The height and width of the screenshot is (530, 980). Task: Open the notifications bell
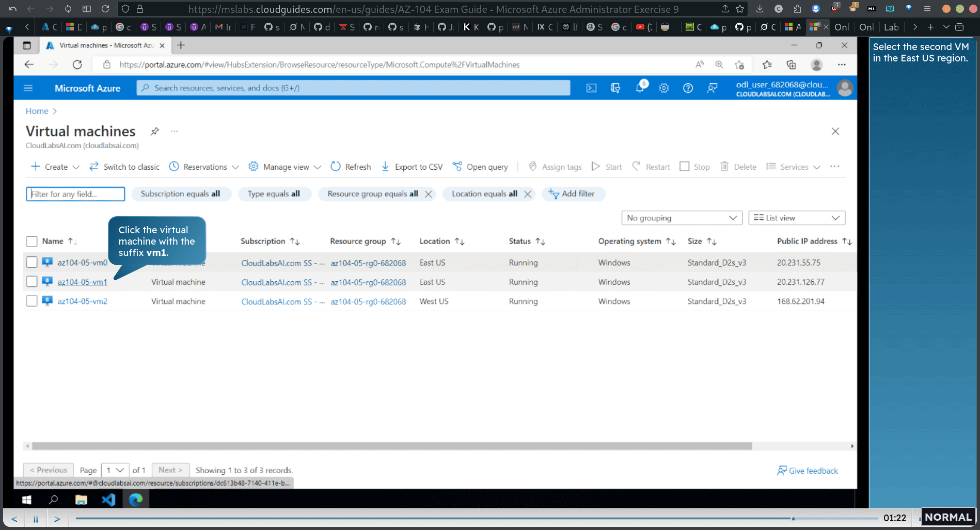point(640,88)
